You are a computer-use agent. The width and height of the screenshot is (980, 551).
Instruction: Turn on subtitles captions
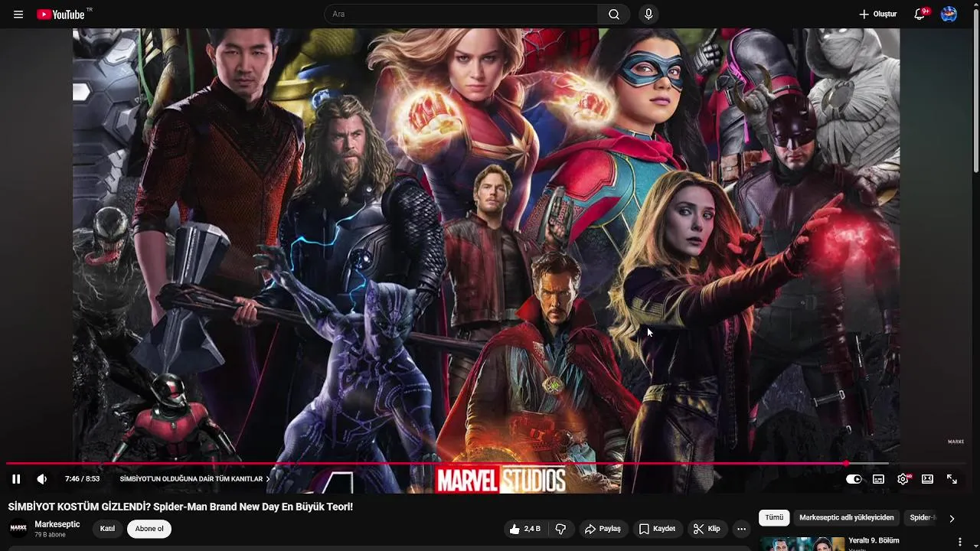[878, 479]
